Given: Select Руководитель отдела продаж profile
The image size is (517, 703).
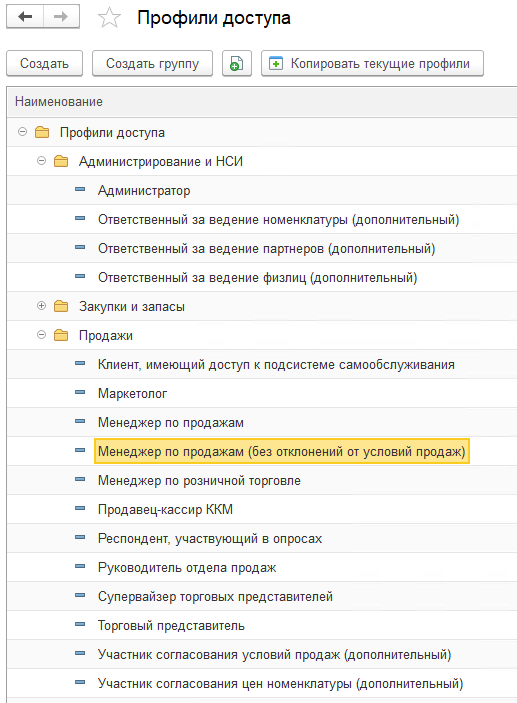Looking at the screenshot, I should point(262,567).
